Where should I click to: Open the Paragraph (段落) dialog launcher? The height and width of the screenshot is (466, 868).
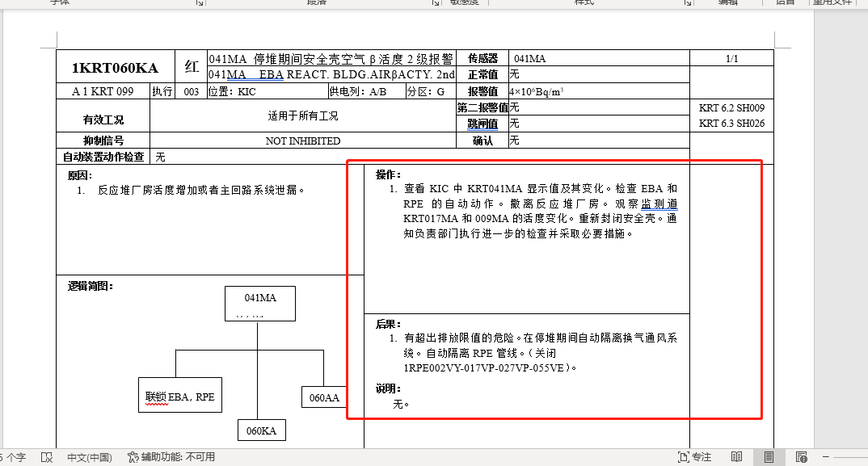[x=436, y=2]
